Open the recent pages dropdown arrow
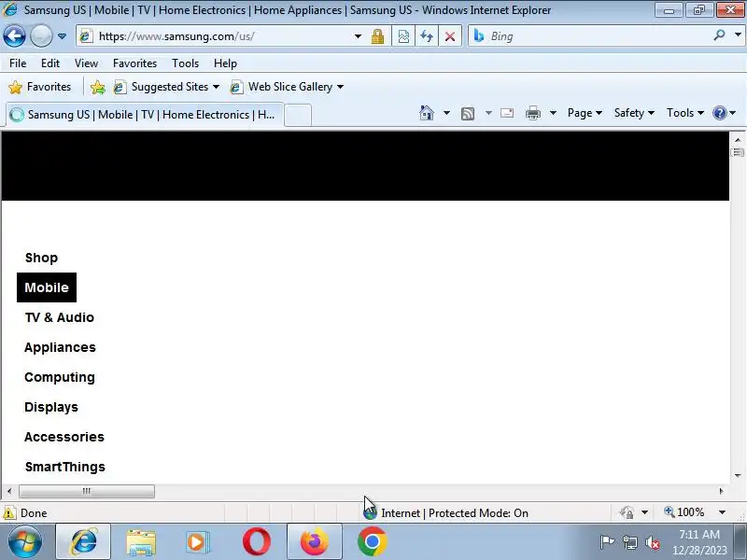 coord(62,36)
